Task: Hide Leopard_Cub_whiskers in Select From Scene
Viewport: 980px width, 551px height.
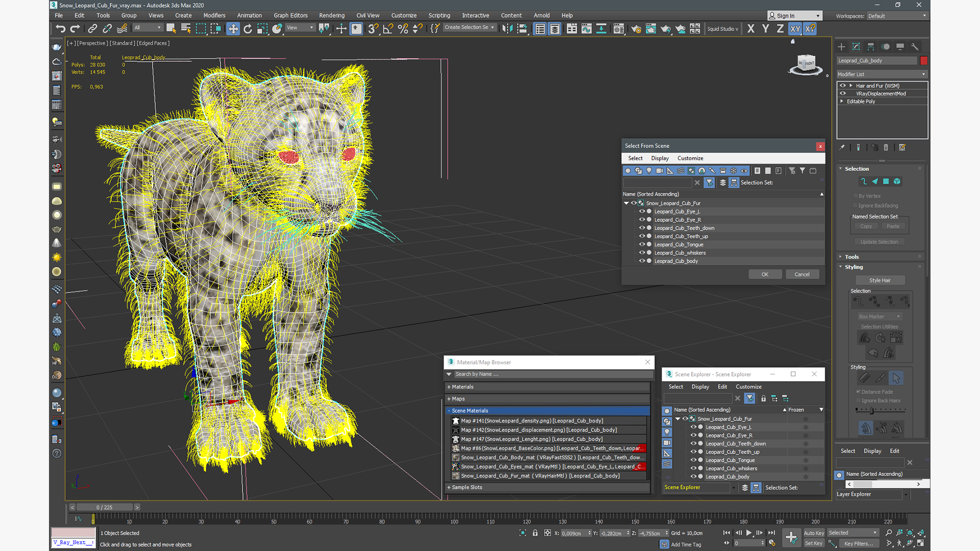Action: pyautogui.click(x=642, y=253)
